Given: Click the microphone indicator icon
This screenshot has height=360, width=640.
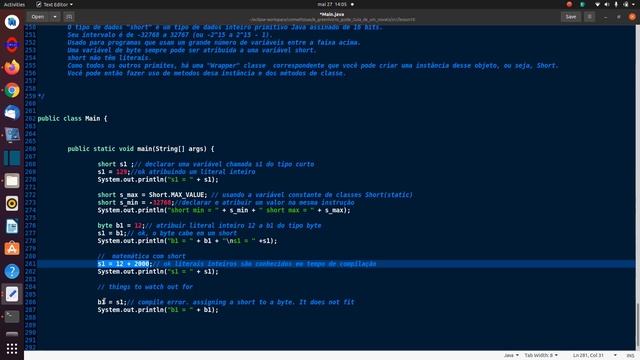Looking at the screenshot, I should pyautogui.click(x=616, y=4).
